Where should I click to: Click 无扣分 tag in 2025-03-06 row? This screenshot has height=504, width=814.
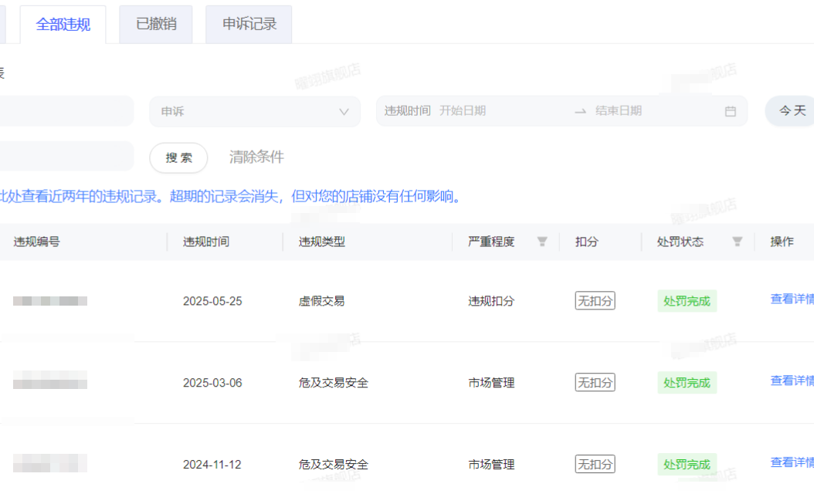(x=595, y=383)
